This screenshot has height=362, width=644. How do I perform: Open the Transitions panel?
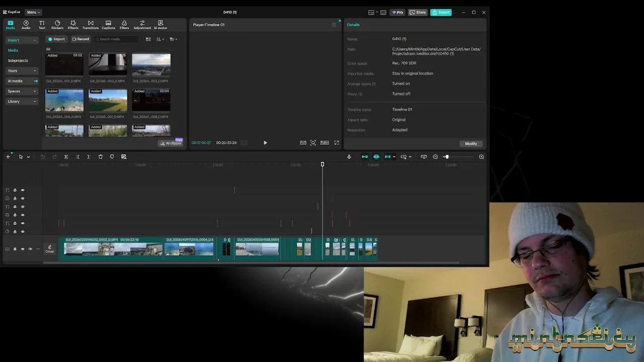[91, 25]
